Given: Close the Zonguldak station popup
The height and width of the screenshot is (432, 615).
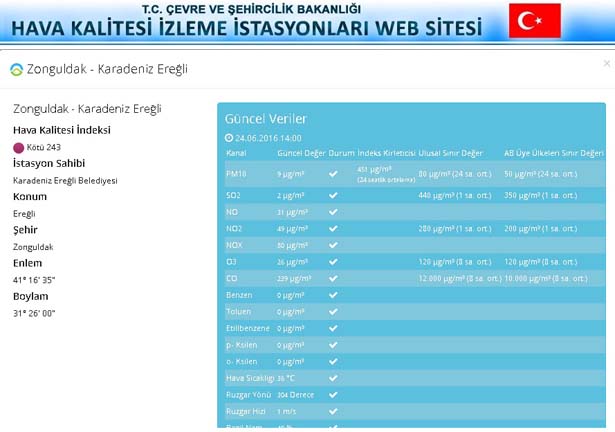Looking at the screenshot, I should click(x=606, y=63).
